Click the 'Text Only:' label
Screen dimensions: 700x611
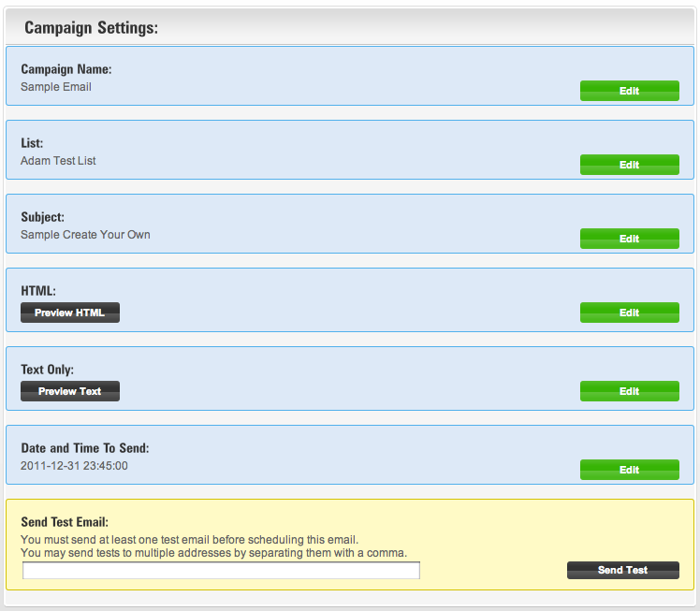(48, 370)
